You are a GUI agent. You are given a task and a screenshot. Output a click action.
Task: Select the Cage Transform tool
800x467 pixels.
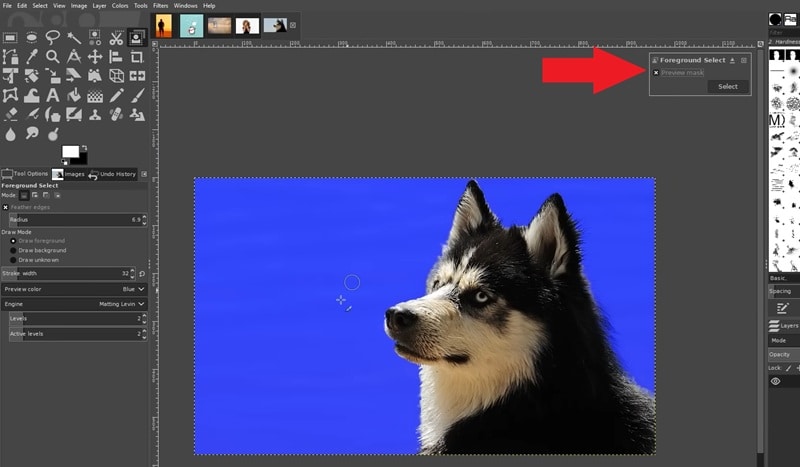[10, 95]
